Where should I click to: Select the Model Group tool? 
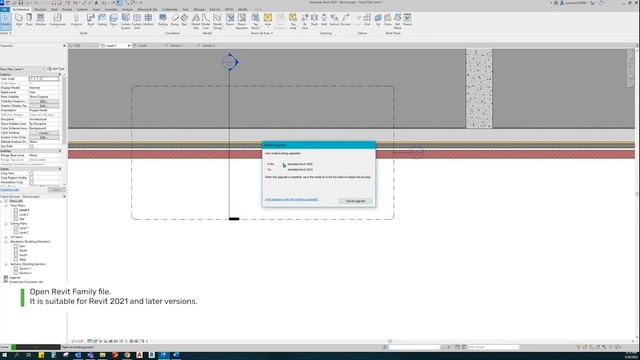coord(217,21)
